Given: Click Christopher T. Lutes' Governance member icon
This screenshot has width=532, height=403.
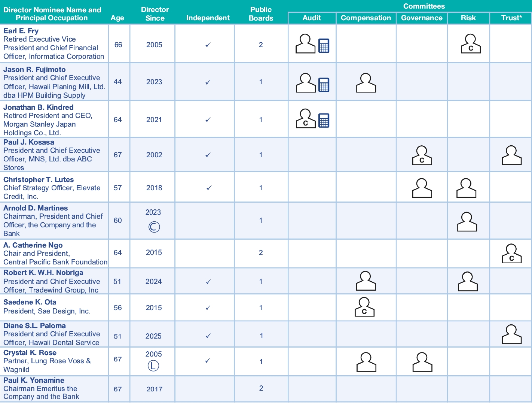Looking at the screenshot, I should tap(422, 188).
